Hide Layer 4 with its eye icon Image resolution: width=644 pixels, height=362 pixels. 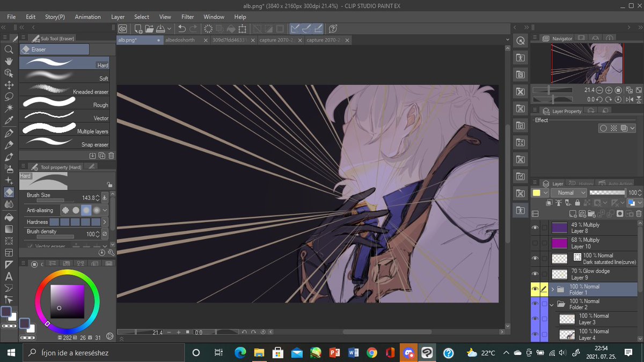535,334
